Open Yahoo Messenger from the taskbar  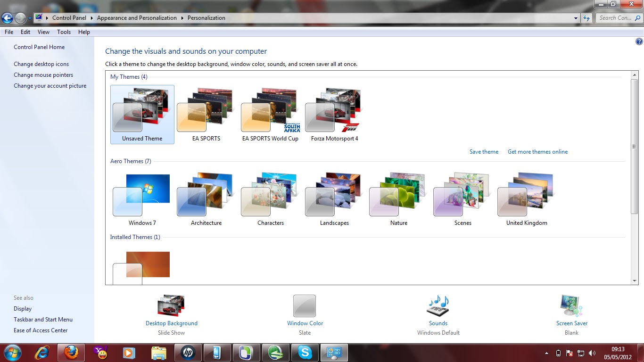coord(100,353)
